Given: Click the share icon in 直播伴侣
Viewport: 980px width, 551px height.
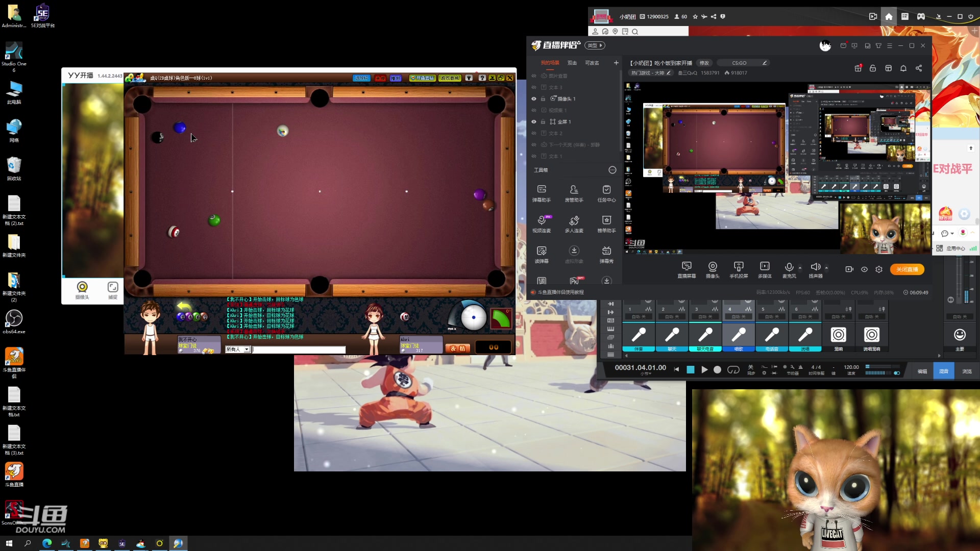Looking at the screenshot, I should tap(919, 68).
